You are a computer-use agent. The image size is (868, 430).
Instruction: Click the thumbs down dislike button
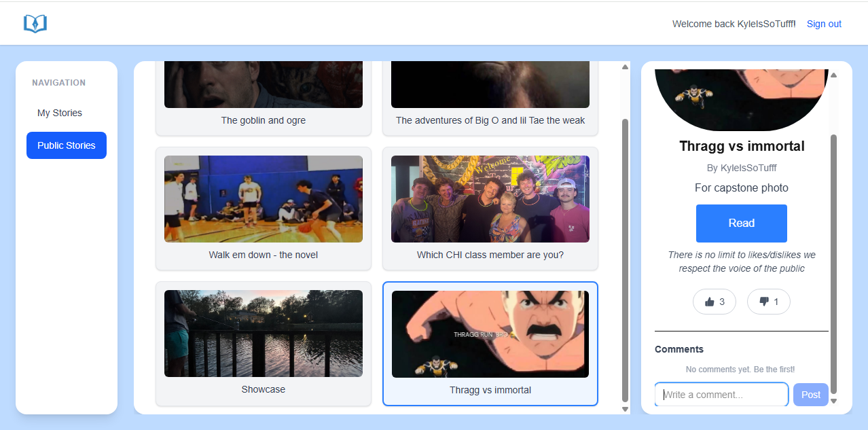pyautogui.click(x=769, y=302)
